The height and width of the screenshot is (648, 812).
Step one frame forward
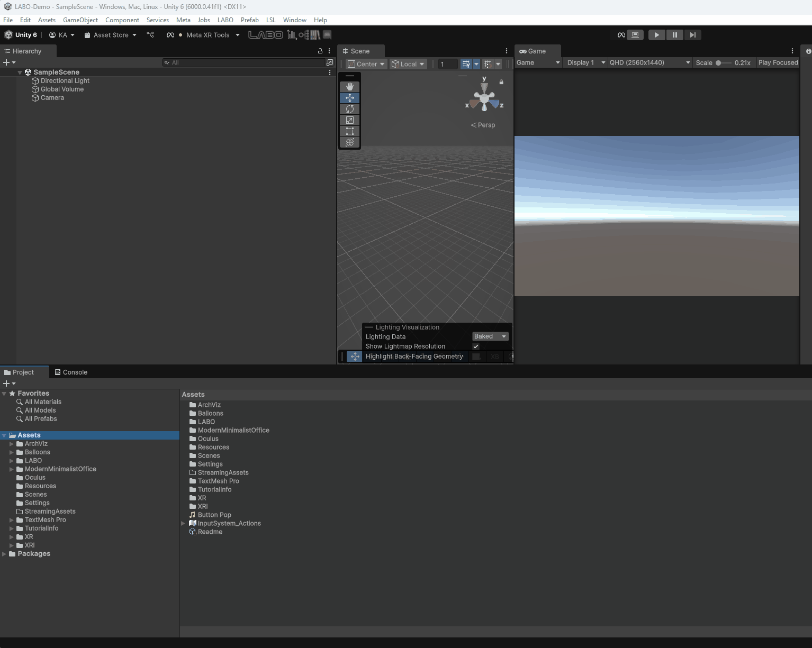pos(692,35)
